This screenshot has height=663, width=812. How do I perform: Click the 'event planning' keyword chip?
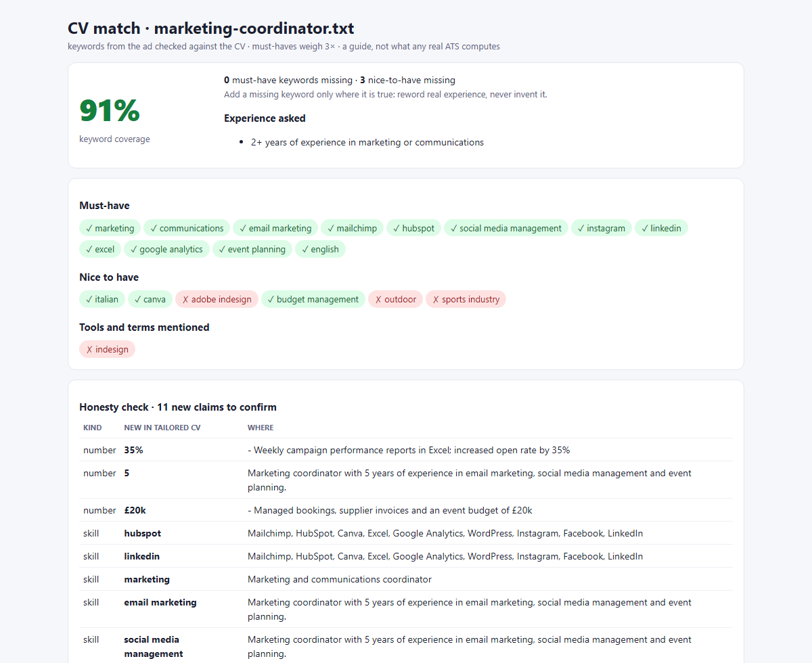pos(252,249)
